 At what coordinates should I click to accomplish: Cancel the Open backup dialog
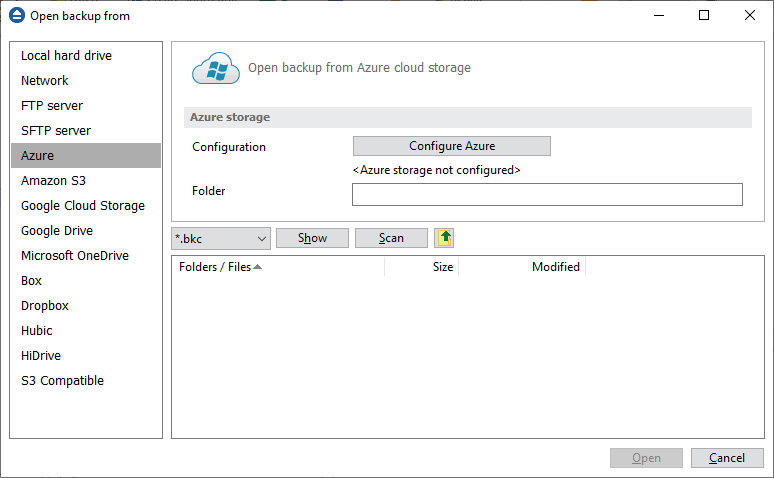point(727,458)
